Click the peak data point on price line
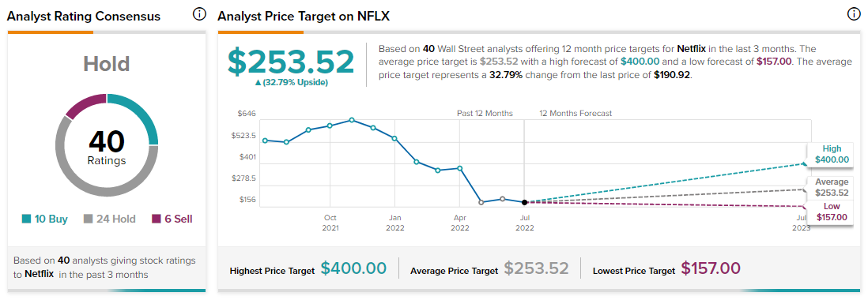868x300 pixels. click(x=352, y=120)
